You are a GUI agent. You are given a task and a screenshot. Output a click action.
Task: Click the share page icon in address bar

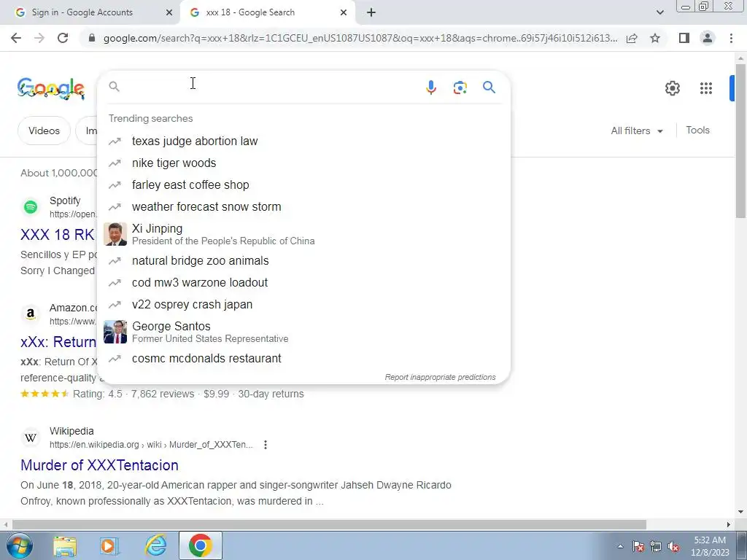point(632,38)
